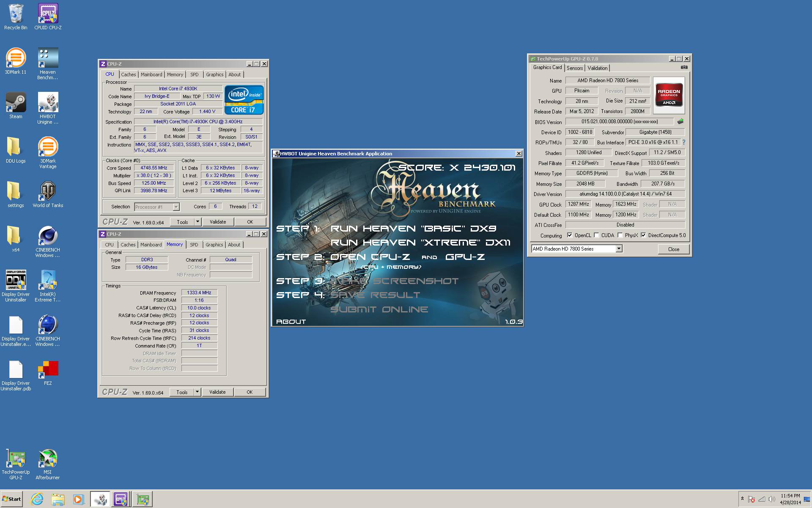Click Validate in lower CPU-Z window
Viewport: 812px width, 508px height.
coord(217,392)
